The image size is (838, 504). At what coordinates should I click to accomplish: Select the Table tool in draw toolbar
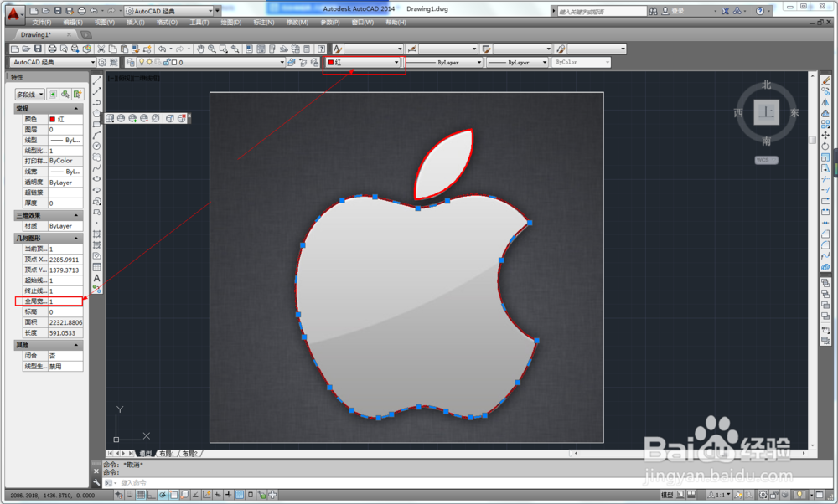96,267
